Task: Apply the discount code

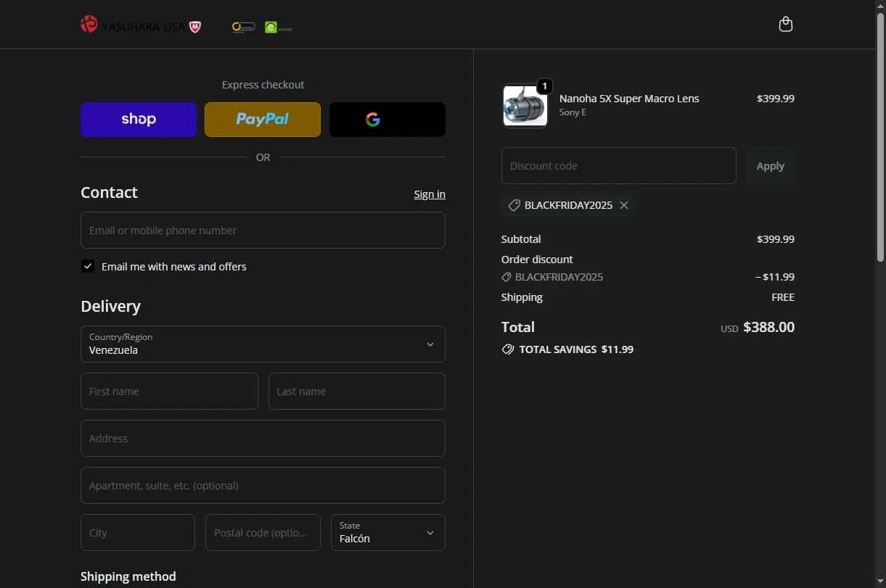Action: point(770,166)
